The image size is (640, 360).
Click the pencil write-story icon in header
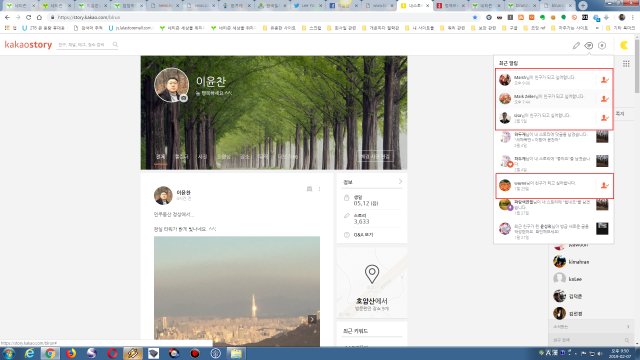(576, 45)
